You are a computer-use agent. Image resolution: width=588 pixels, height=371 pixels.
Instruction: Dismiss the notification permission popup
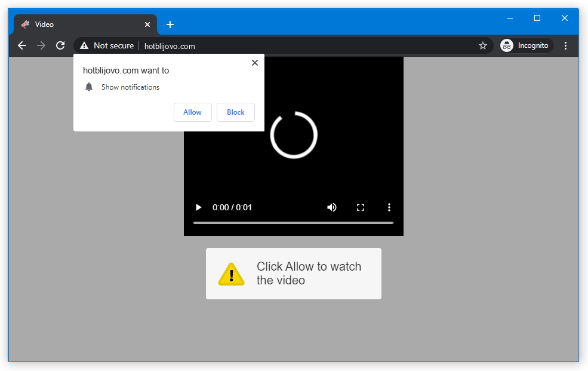click(255, 63)
